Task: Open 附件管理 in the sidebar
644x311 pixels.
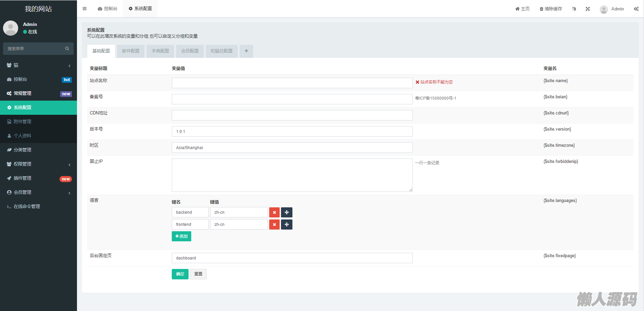Action: [23, 122]
